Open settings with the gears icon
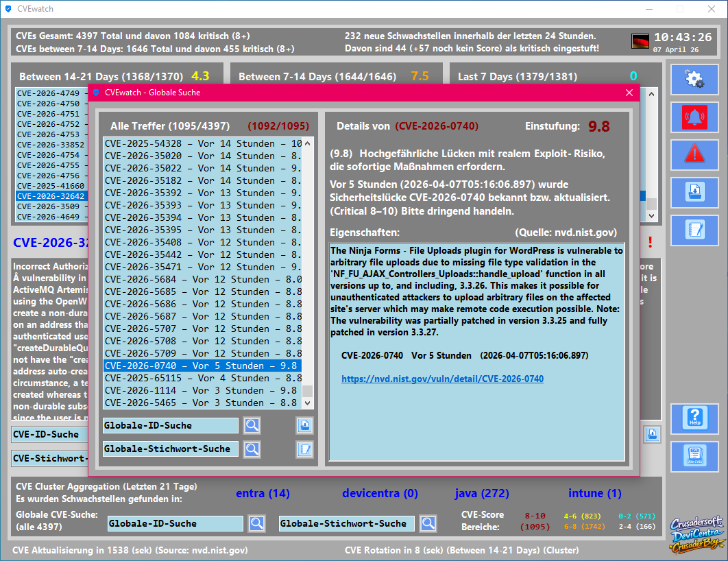Screen dimensions: 728x561 pos(694,80)
